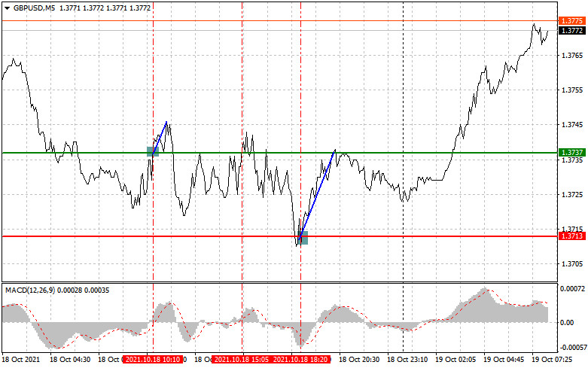The width and height of the screenshot is (588, 368).
Task: Select the 2021.10.18 10:10 time marker label
Action: (x=153, y=360)
